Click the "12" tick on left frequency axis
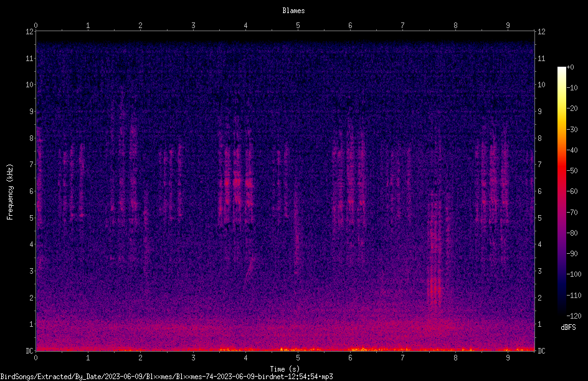Image resolution: width=588 pixels, height=381 pixels. pyautogui.click(x=30, y=32)
